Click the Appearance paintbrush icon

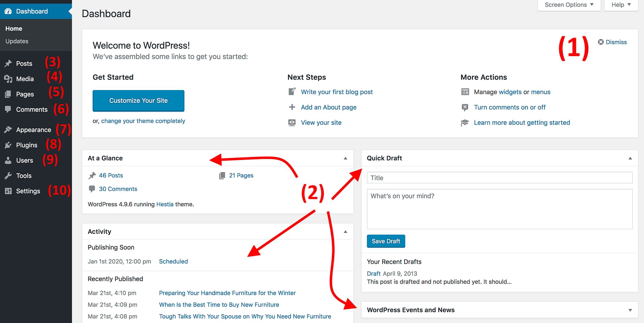point(8,129)
